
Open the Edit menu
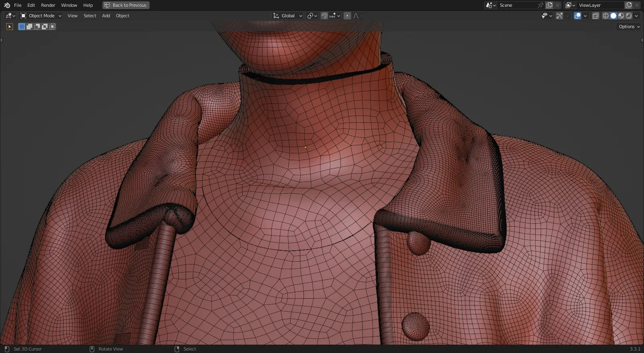tap(31, 5)
